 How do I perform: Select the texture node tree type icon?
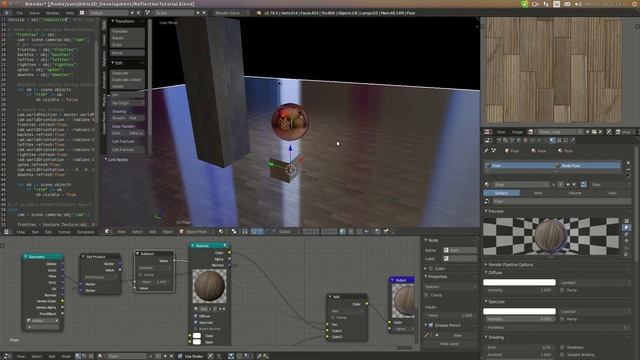[x=91, y=356]
